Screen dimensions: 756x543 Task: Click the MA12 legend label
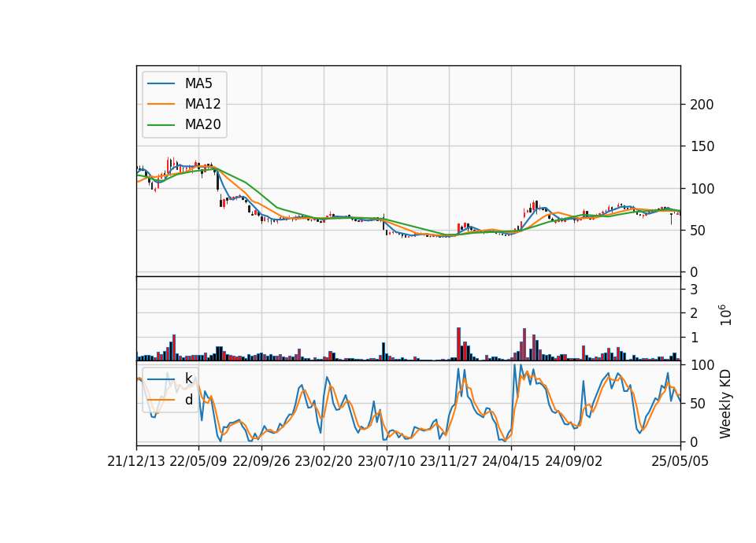(x=202, y=104)
